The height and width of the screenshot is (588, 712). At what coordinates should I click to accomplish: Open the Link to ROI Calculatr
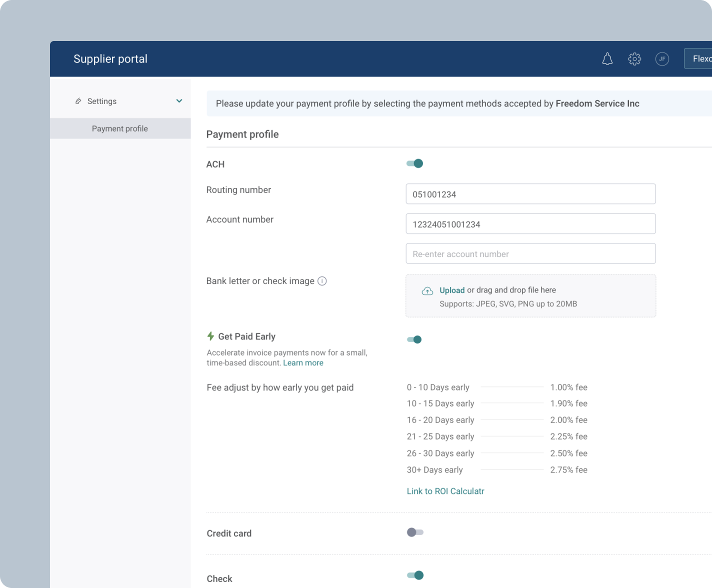tap(445, 491)
